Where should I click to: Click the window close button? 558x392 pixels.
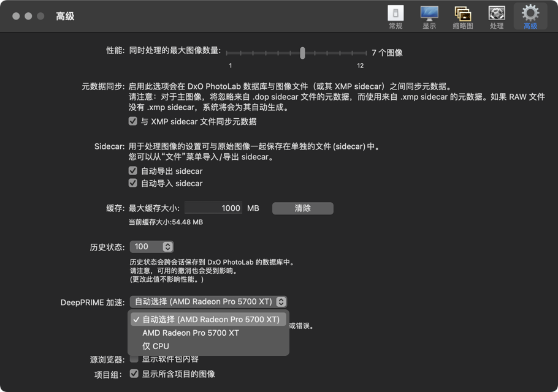click(16, 17)
